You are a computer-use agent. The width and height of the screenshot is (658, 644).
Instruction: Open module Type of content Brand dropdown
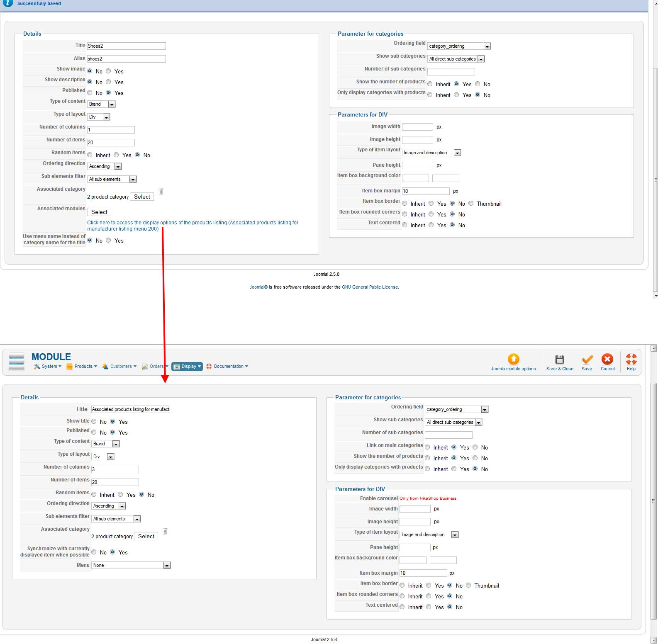click(x=105, y=444)
